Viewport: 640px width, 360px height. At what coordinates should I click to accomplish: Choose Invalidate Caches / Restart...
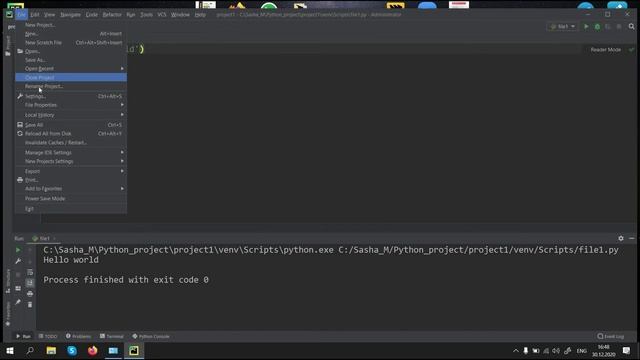(x=71, y=142)
